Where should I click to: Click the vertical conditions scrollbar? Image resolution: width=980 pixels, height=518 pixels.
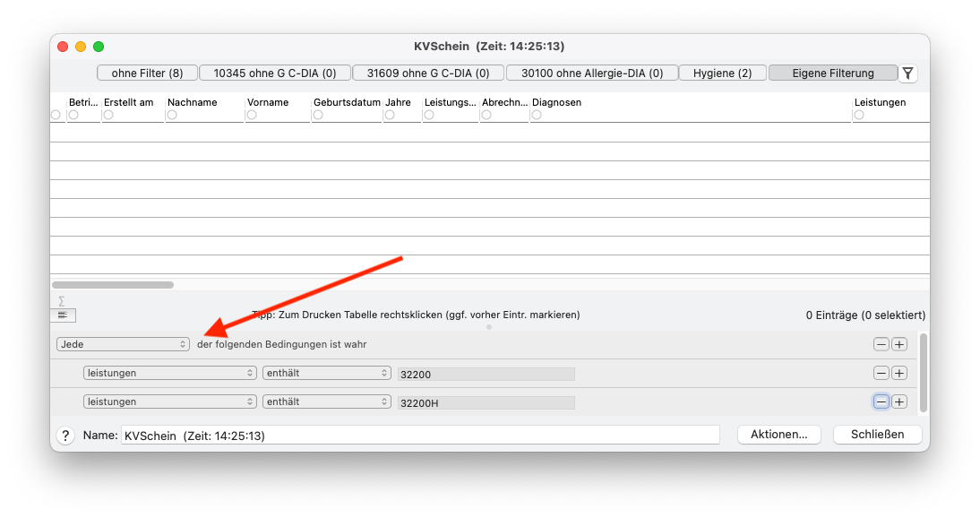pos(924,373)
